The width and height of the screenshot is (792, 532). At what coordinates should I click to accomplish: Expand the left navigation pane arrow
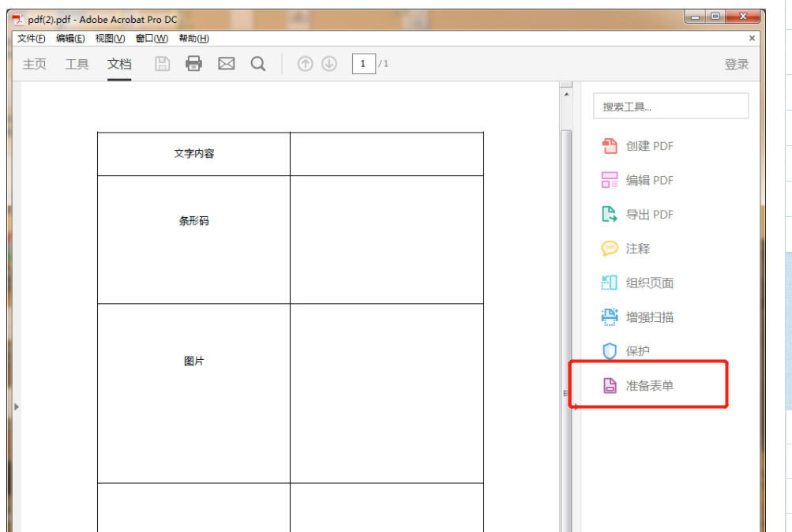point(16,406)
